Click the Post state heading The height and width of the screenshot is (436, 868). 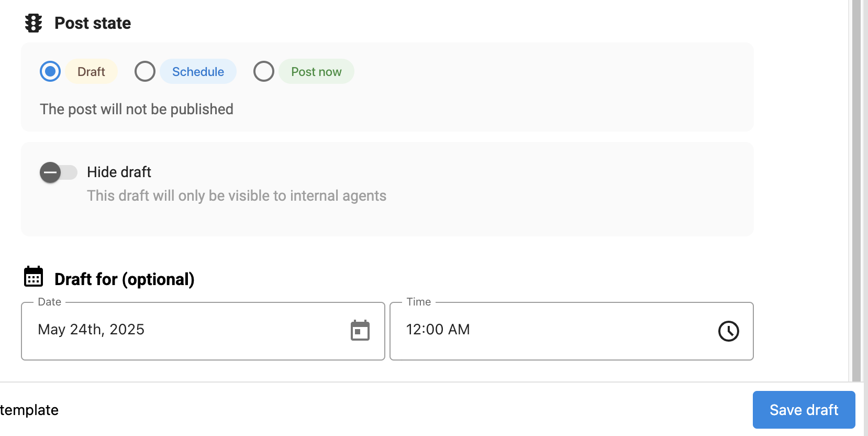(93, 23)
